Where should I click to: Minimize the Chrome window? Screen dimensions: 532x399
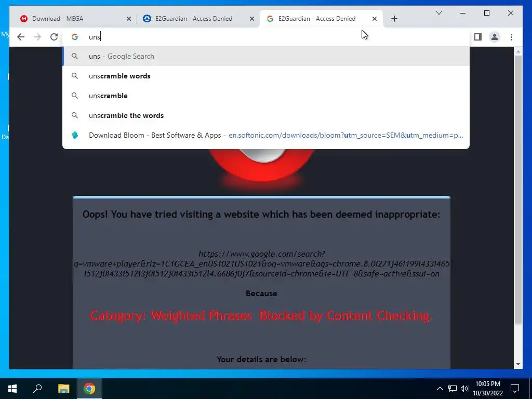463,13
